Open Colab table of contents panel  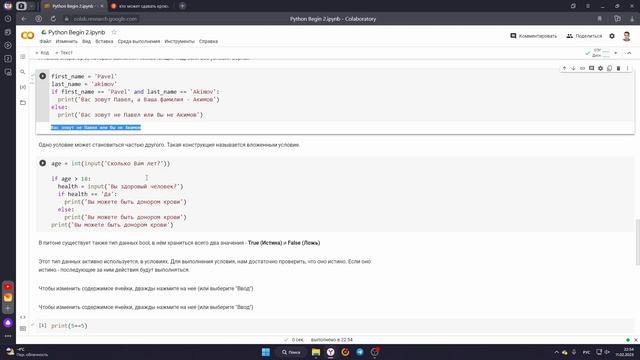[x=23, y=57]
